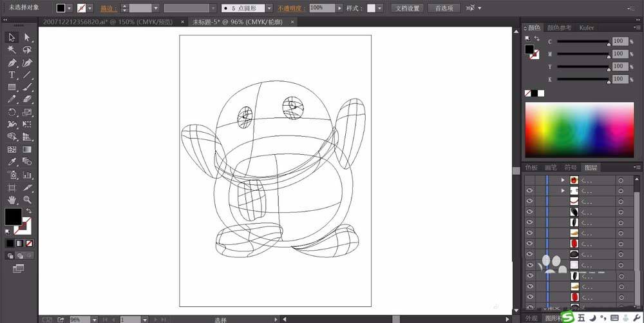This screenshot has height=323, width=644.
Task: Open the 描边 stroke panel link
Action: (x=108, y=8)
